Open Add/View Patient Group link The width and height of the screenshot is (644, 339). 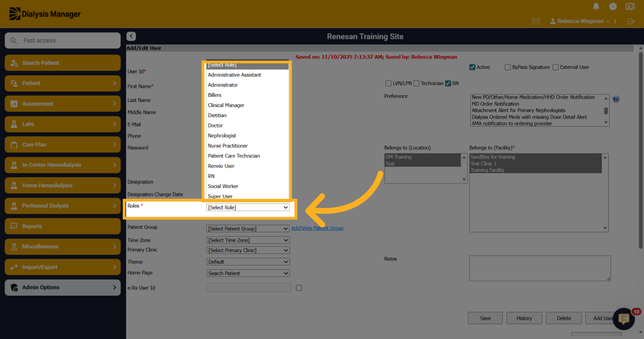point(317,228)
